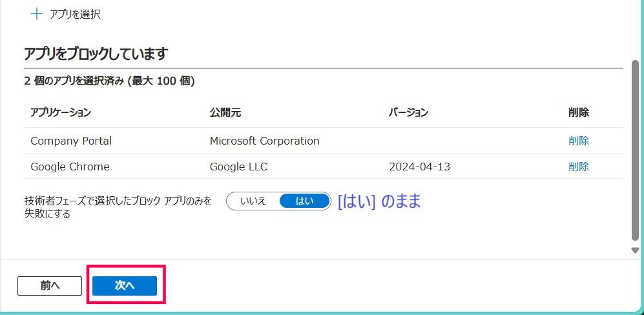This screenshot has width=644, height=315.
Task: Delete the Company Portal app entry
Action: click(x=578, y=141)
